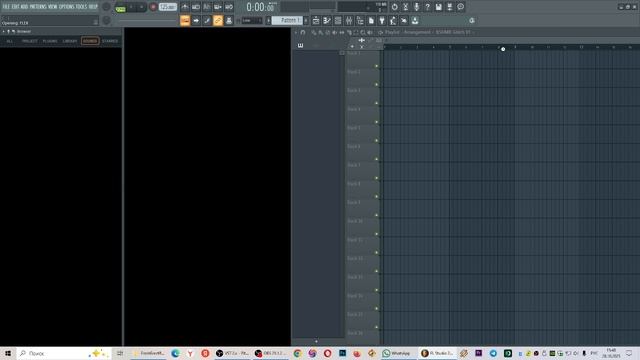This screenshot has height=360, width=640.
Task: Click the time display 0:00:00
Action: point(261,7)
